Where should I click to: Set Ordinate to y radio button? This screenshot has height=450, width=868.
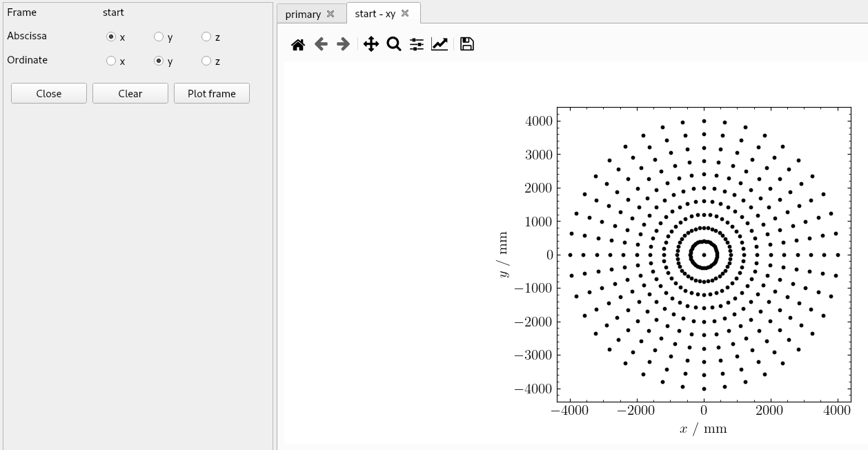[159, 61]
